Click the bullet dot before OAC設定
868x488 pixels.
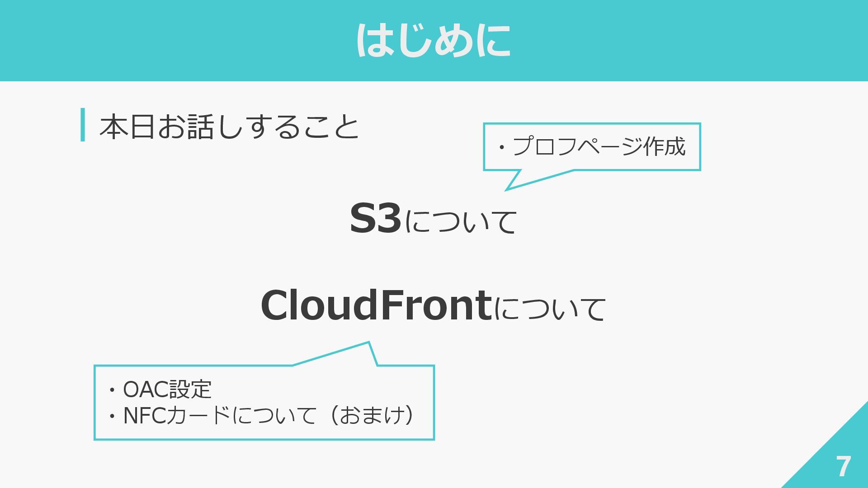[112, 390]
